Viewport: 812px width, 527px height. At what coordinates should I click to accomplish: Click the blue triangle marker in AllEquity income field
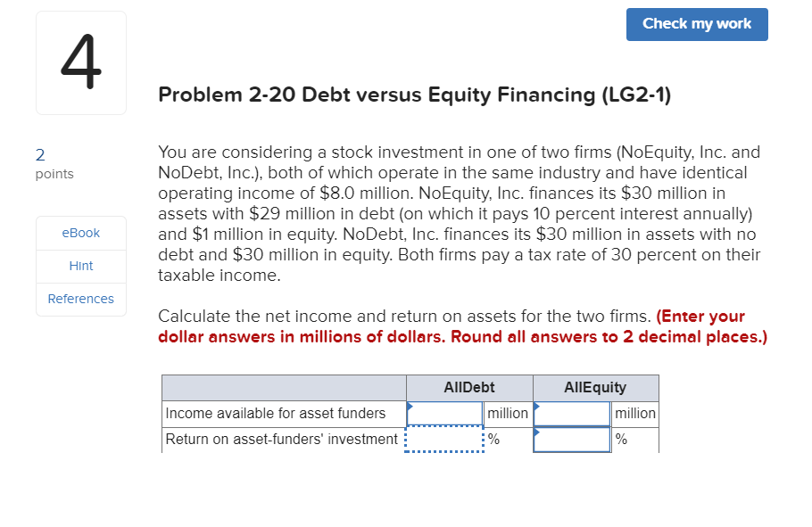[x=538, y=408]
